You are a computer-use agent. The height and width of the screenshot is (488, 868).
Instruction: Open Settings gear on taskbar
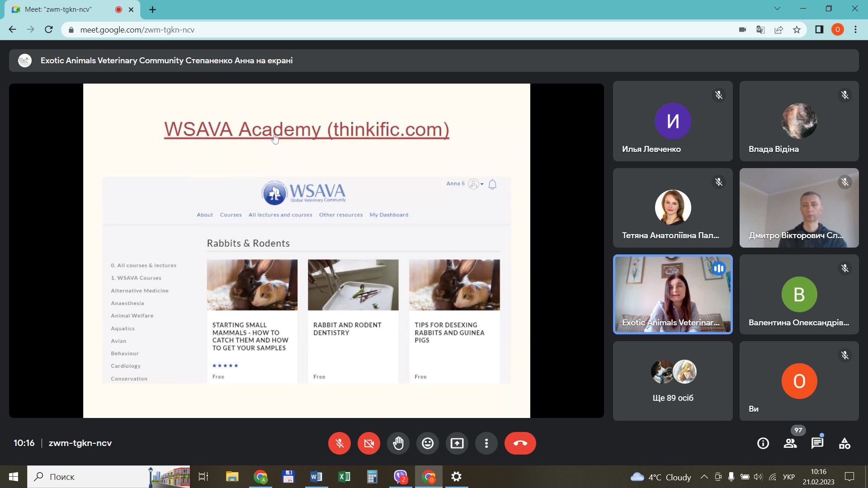[x=457, y=477]
